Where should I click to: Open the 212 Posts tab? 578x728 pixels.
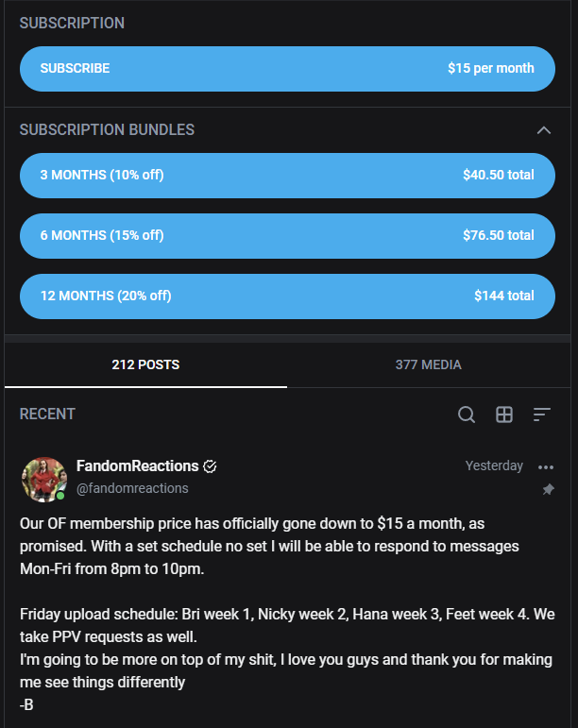[x=145, y=364]
